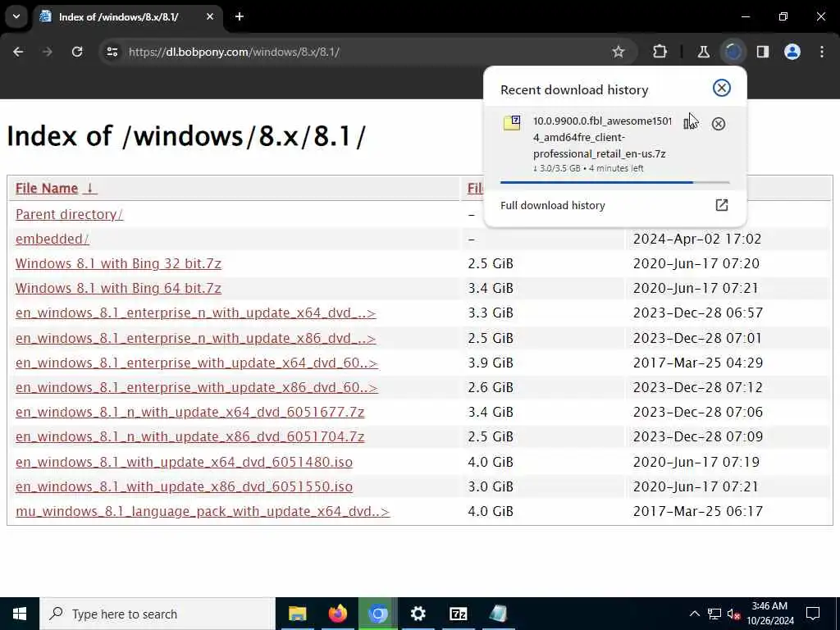Download x64 dvd_6051480.iso file
The width and height of the screenshot is (840, 630).
tap(184, 462)
